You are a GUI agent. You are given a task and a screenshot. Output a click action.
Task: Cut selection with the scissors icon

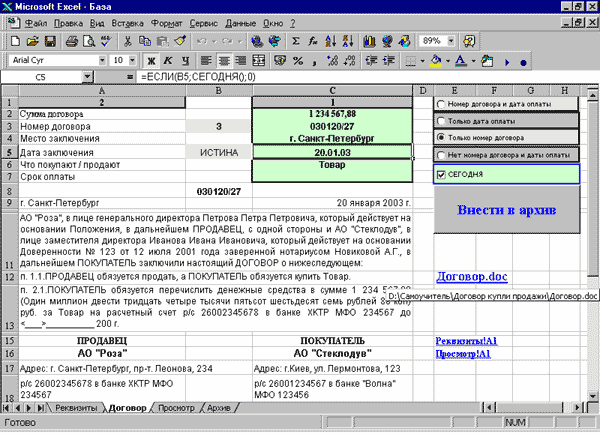coord(127,41)
